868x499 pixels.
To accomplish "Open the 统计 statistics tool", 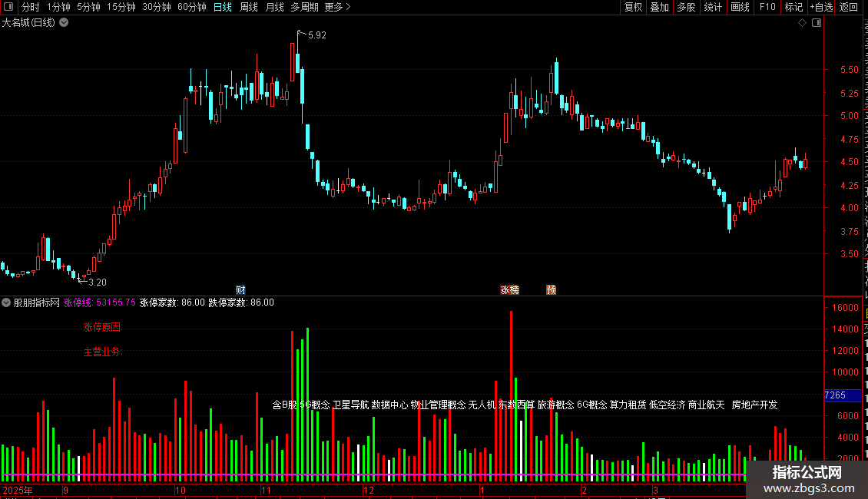I will coord(713,7).
